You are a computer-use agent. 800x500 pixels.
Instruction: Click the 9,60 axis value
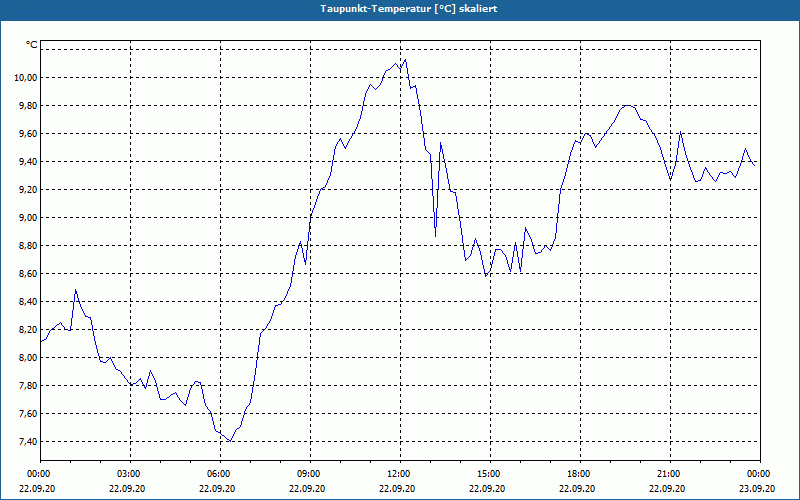28,134
